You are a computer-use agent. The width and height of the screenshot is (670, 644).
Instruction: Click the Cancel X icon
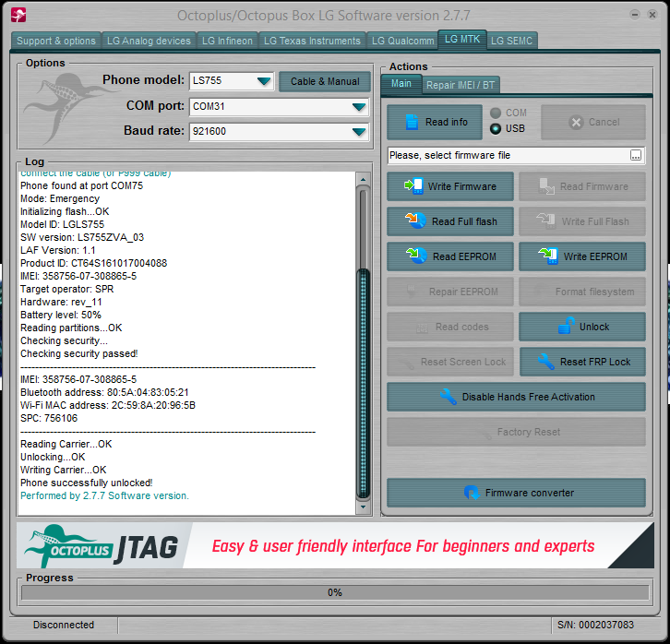(x=576, y=123)
